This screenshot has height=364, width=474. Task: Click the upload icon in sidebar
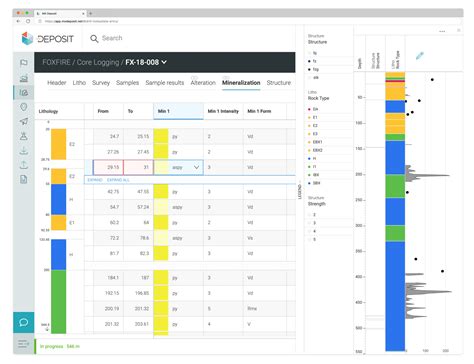[24, 165]
